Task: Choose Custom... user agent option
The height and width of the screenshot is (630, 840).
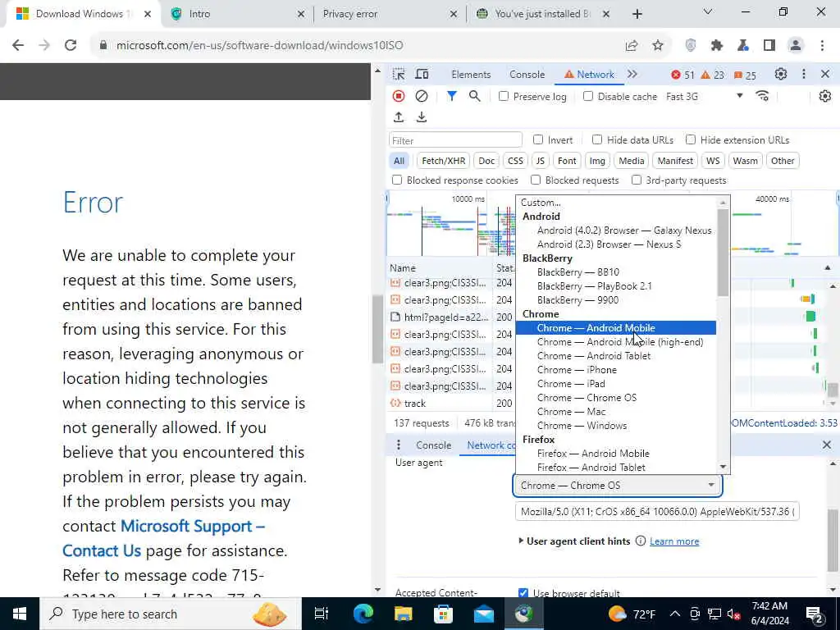Action: [615, 203]
